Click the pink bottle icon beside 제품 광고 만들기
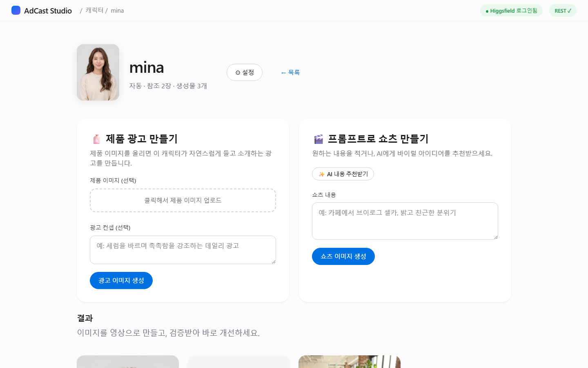 coord(96,139)
